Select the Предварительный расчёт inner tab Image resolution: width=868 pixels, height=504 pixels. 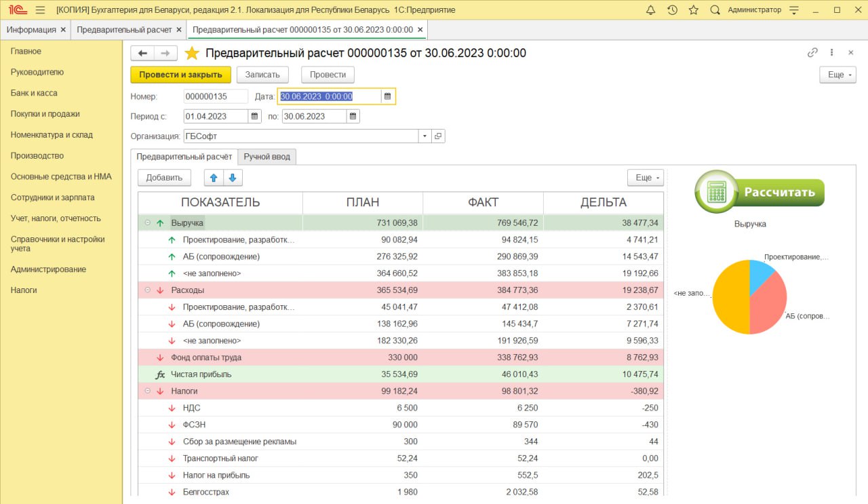pos(184,157)
